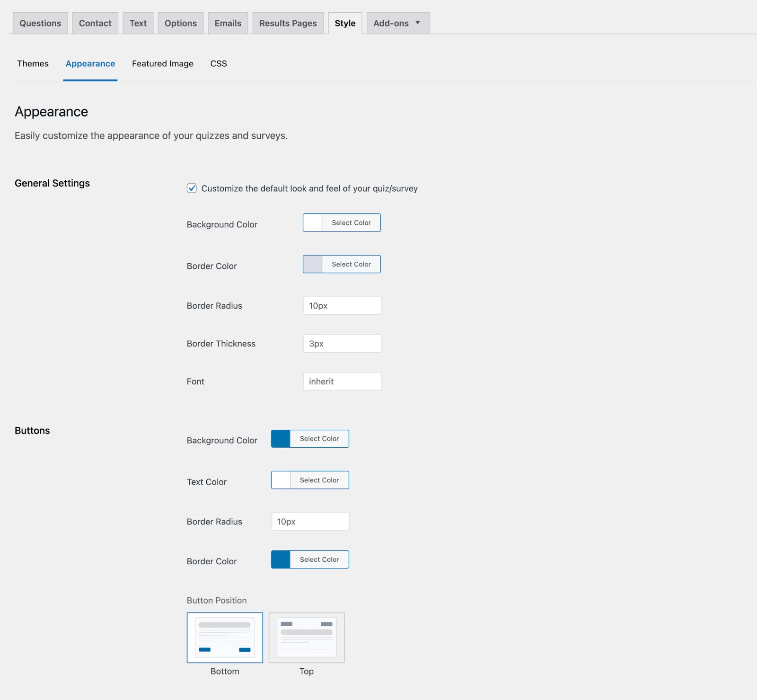Image resolution: width=757 pixels, height=700 pixels.
Task: Focus the Border Thickness input field
Action: [343, 344]
